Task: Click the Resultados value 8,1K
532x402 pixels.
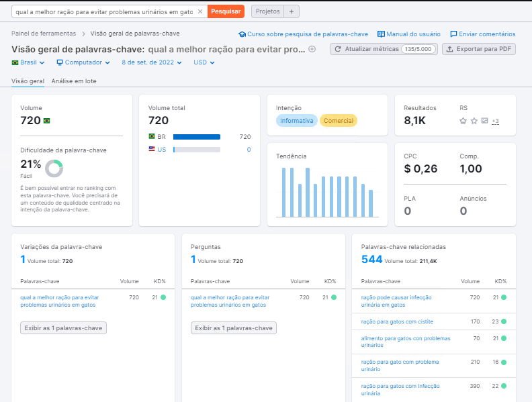Action: point(414,121)
